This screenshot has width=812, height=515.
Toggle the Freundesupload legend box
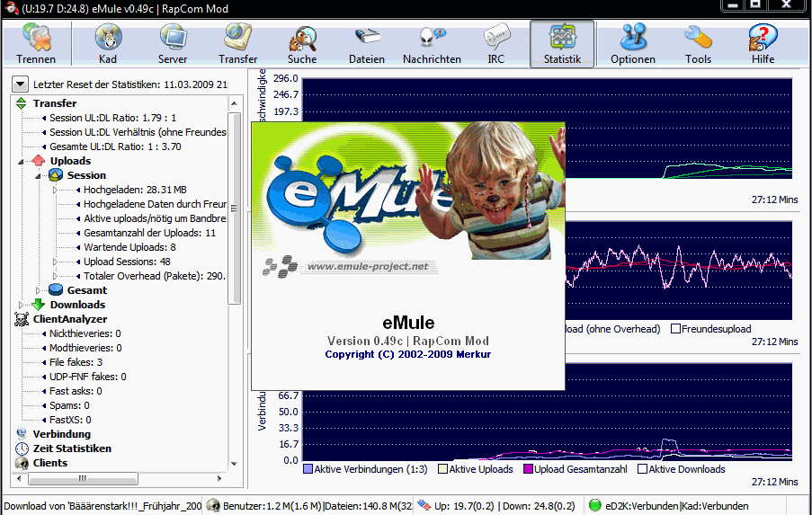click(x=675, y=329)
